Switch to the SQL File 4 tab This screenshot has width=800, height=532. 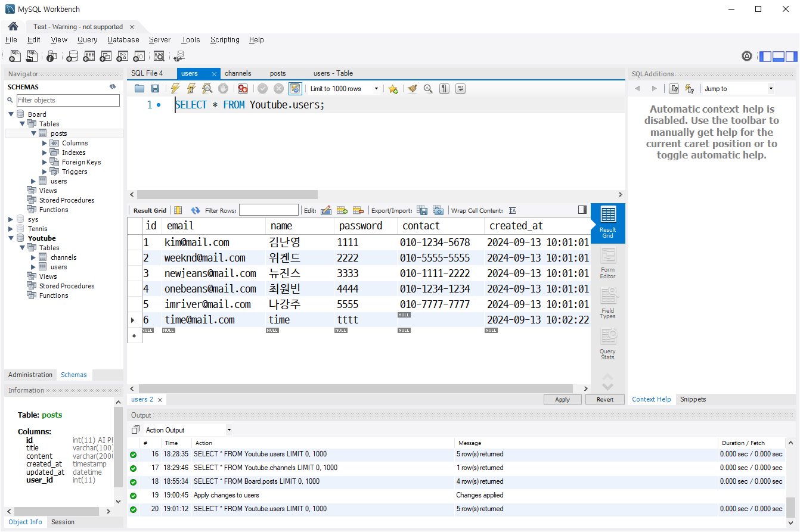pos(147,73)
